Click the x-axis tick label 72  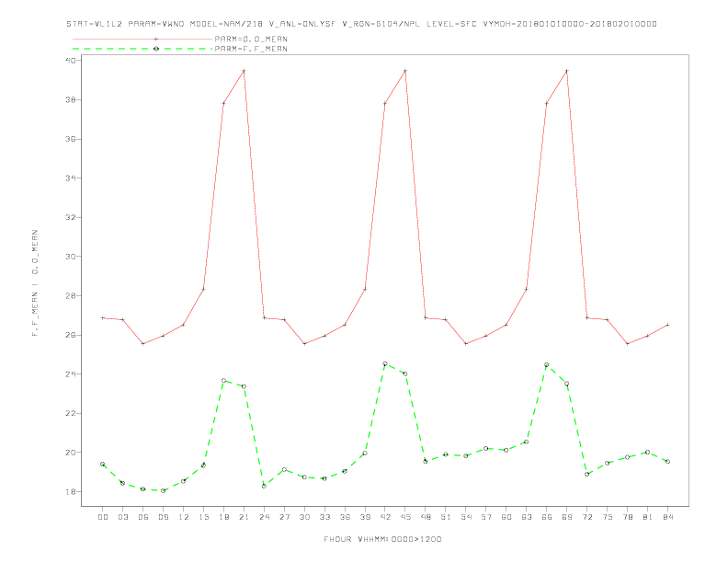586,517
